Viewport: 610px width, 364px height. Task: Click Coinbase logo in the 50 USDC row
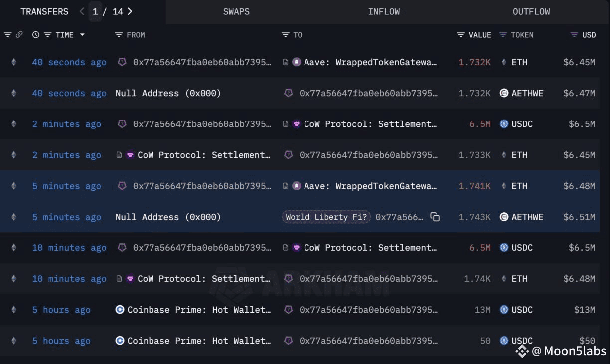(x=120, y=341)
